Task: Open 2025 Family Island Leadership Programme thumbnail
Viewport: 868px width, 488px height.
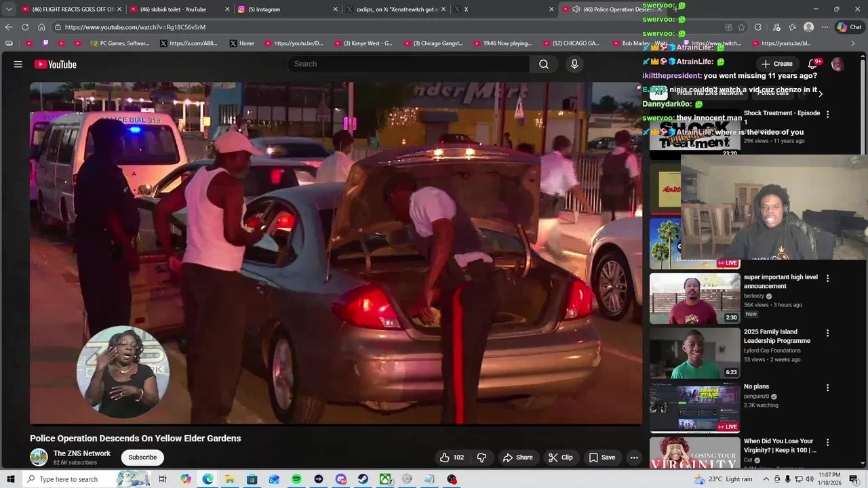Action: tap(695, 353)
